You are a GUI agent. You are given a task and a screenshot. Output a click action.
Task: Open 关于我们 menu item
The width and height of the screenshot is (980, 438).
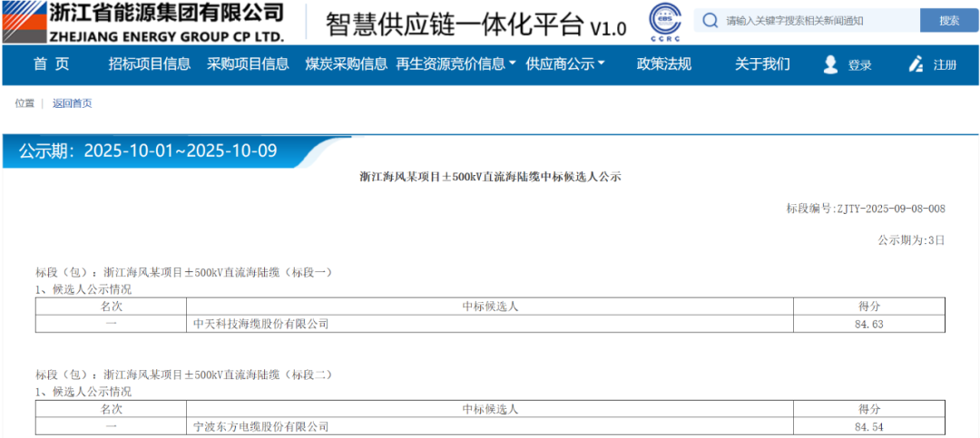point(762,63)
